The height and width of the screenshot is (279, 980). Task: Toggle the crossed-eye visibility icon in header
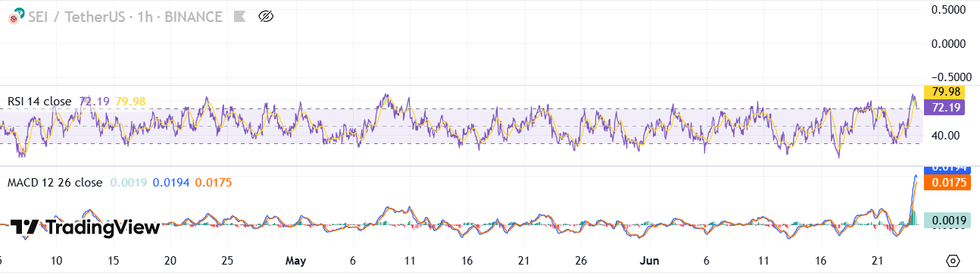(x=265, y=16)
